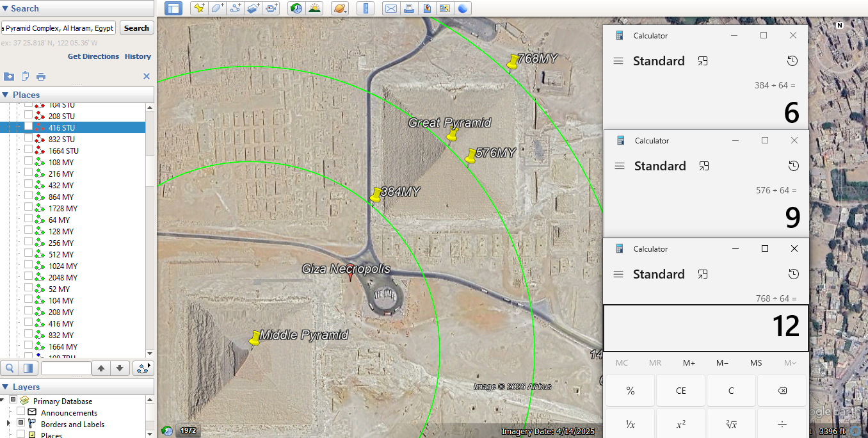Click the printer icon in the Search panel
Screen dimensions: 868x438
coord(41,76)
